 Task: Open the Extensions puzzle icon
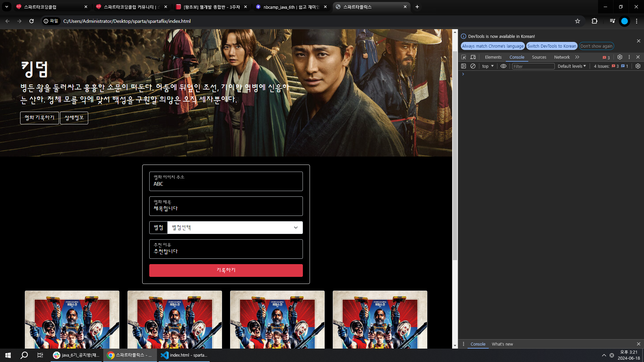point(594,21)
